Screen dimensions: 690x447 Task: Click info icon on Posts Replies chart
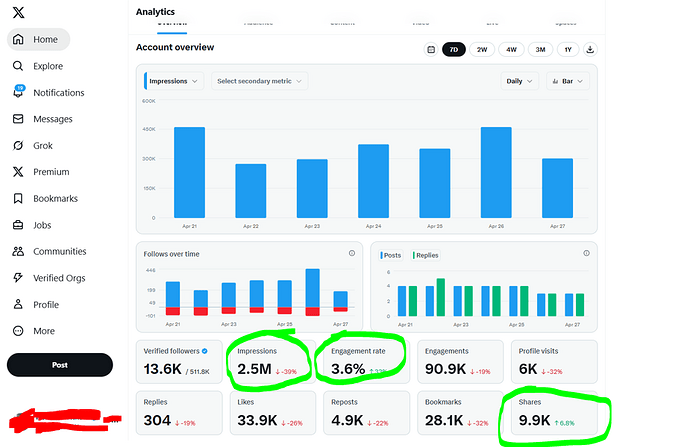pyautogui.click(x=586, y=253)
